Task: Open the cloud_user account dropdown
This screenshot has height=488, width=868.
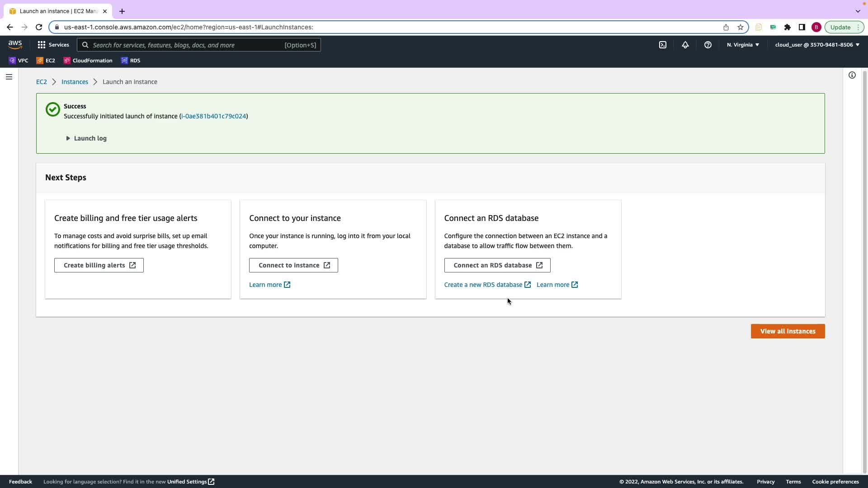Action: click(817, 45)
